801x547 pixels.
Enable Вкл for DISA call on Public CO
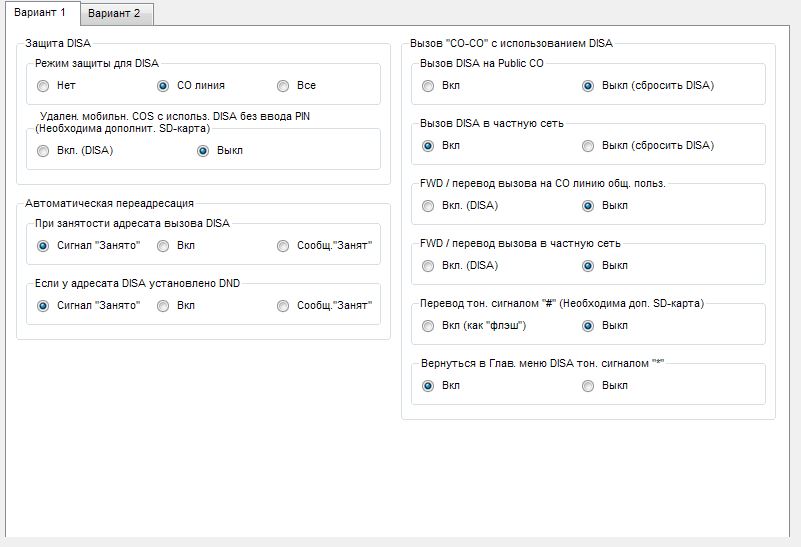pos(428,86)
